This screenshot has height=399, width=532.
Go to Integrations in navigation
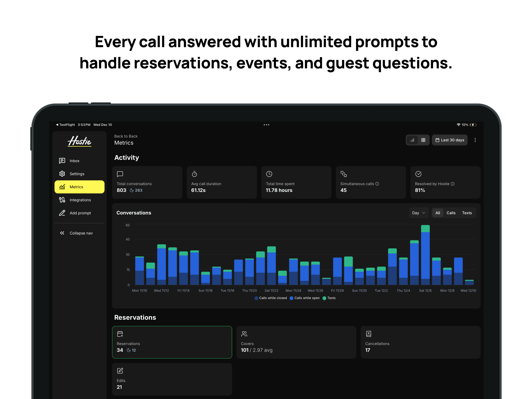79,200
